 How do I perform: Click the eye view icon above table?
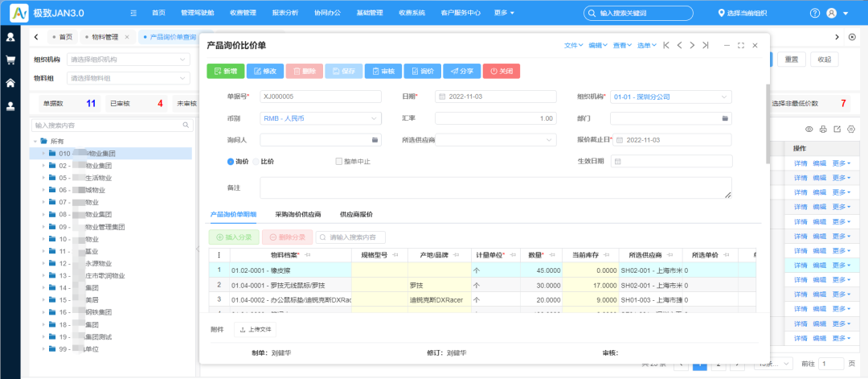tap(809, 129)
